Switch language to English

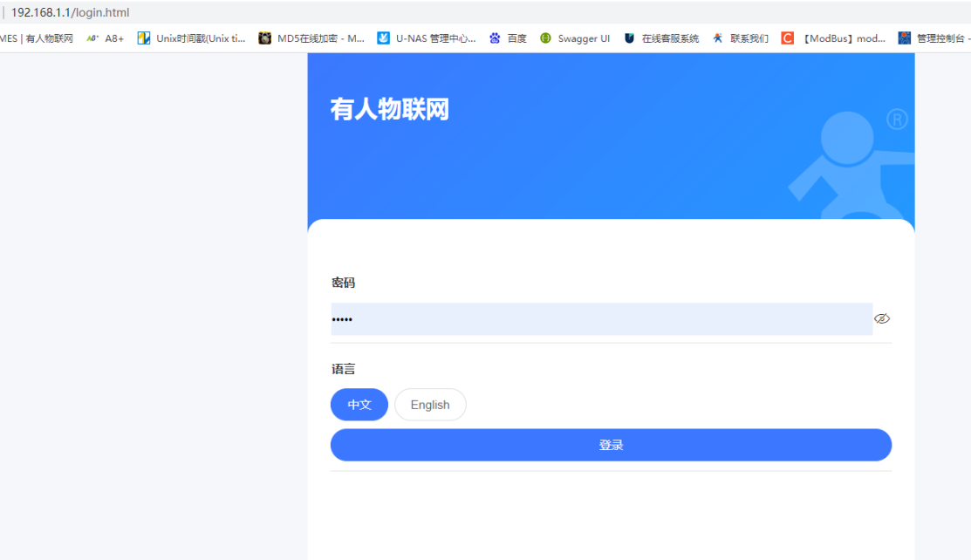(x=430, y=405)
